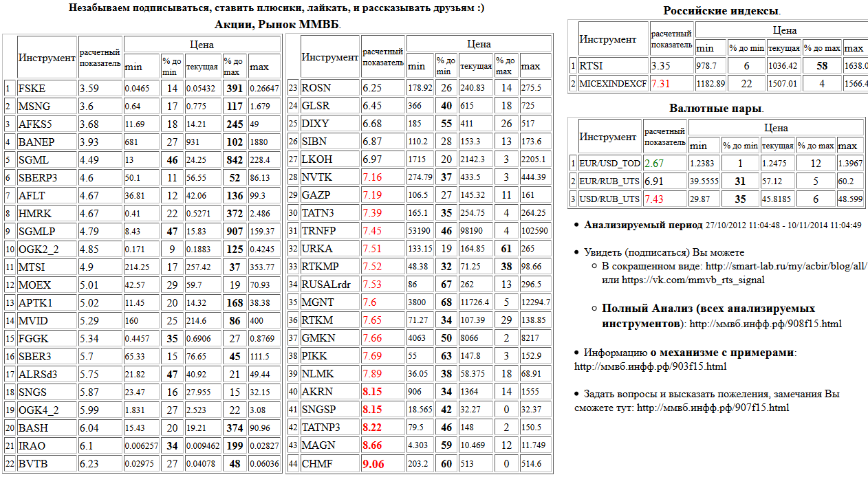Image resolution: width=868 pixels, height=477 pixels.
Task: Click the green 2.67 value for EUR/USD_TOD
Action: [653, 163]
